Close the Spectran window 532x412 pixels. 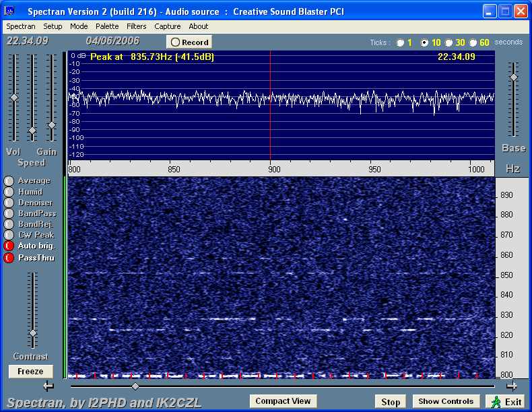520,11
